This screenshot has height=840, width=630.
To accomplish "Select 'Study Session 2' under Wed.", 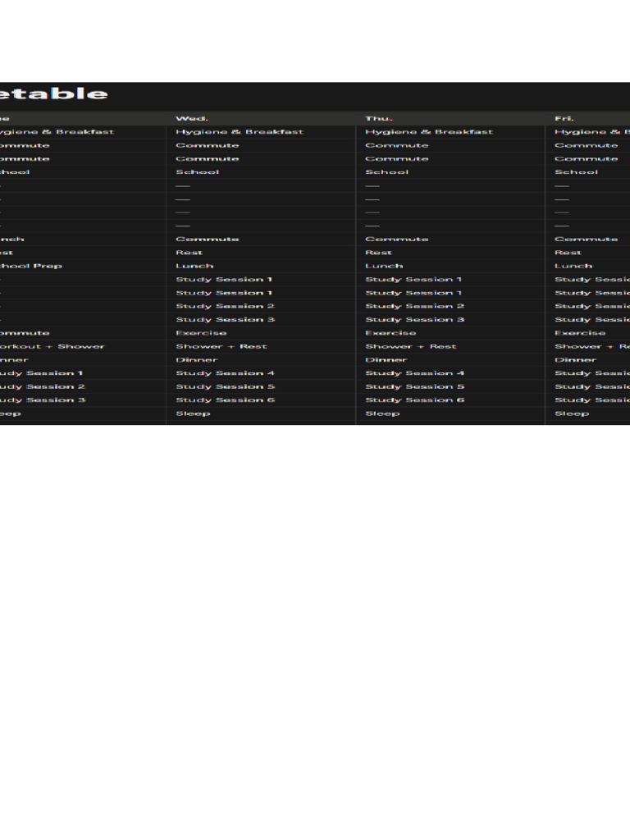I will coord(225,306).
